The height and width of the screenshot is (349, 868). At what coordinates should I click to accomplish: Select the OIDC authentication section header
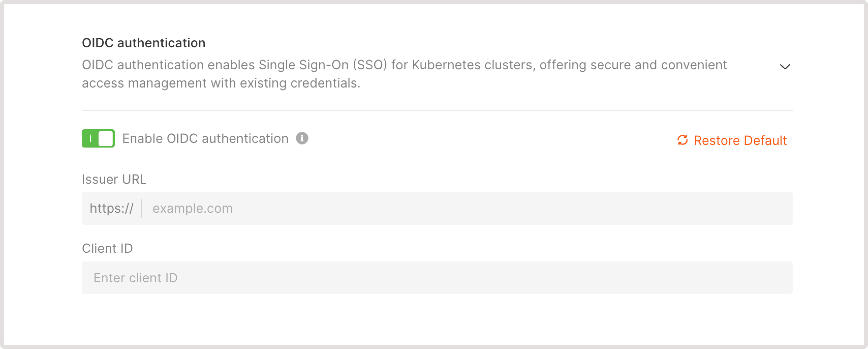pyautogui.click(x=144, y=42)
